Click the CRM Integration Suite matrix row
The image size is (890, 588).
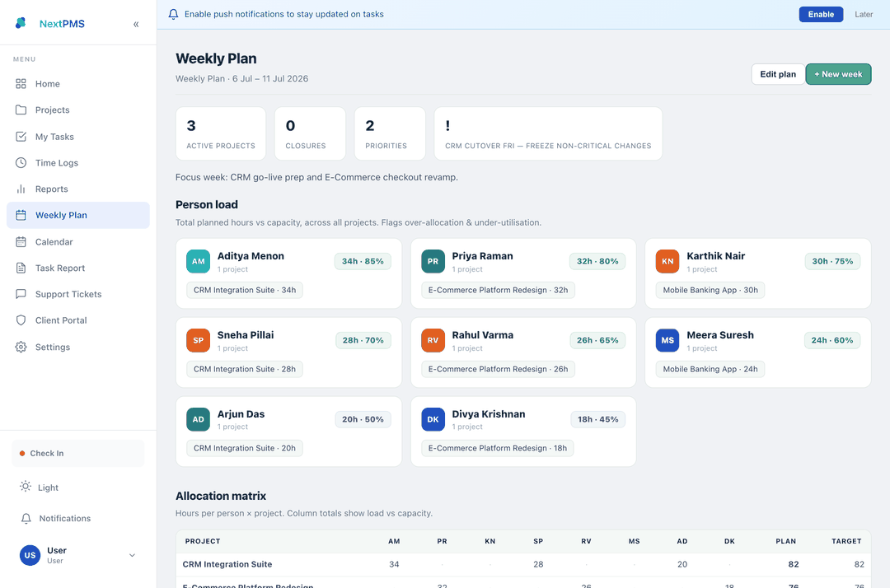click(523, 565)
